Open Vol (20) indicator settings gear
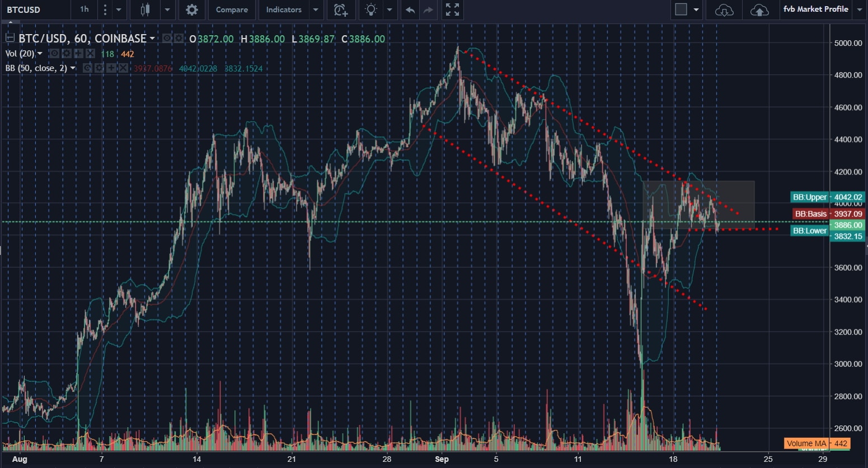 click(66, 54)
